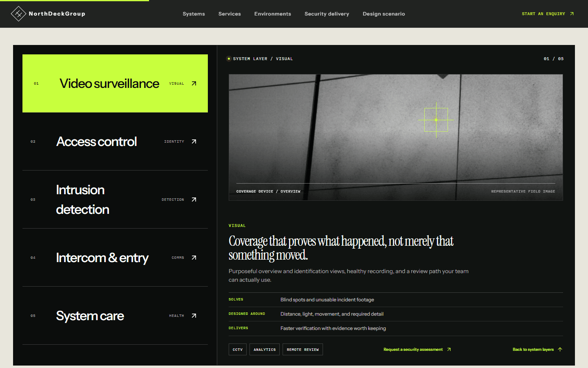Click Back to system layers link

point(538,350)
